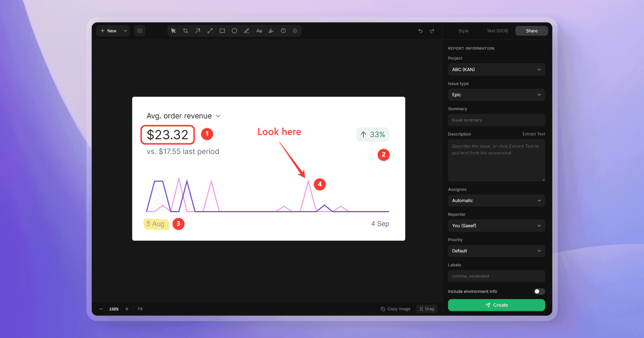Screen dimensions: 644x338
Task: Click the New button
Action: click(x=108, y=31)
